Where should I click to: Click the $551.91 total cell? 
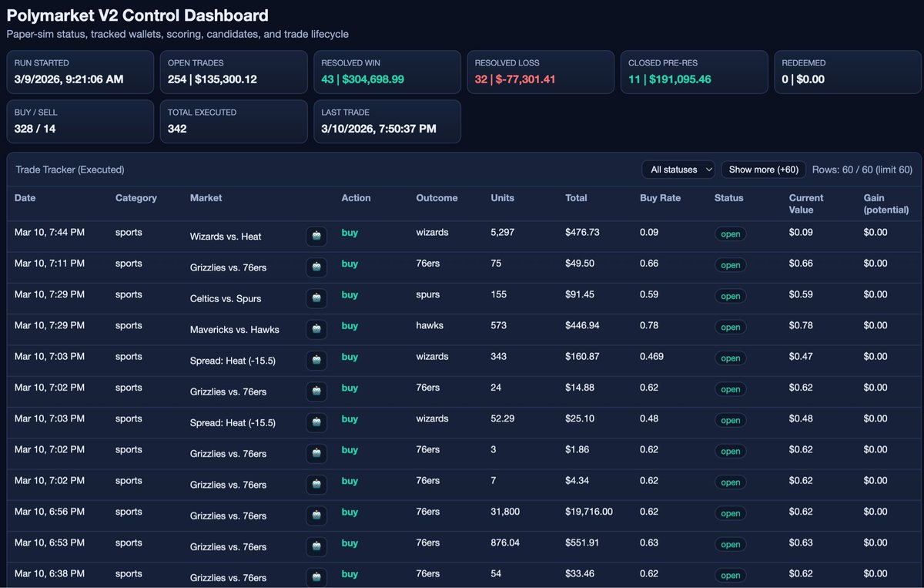click(x=582, y=543)
